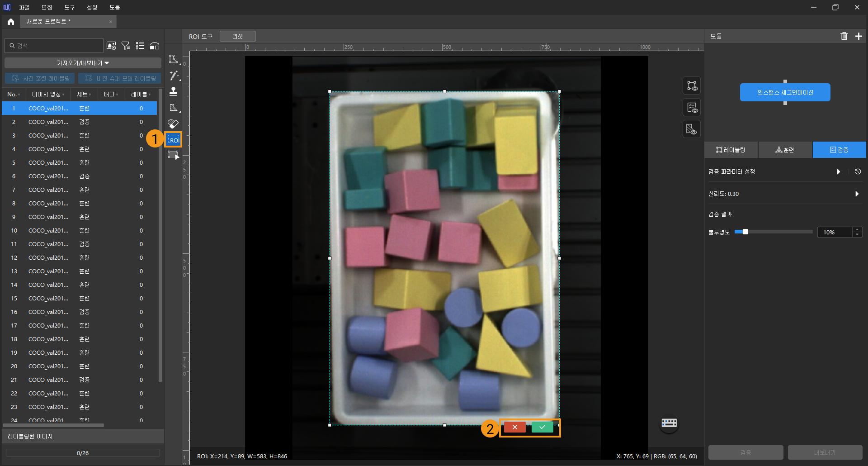The image size is (868, 466).
Task: Toggle label visibility eye icon
Action: [x=692, y=86]
